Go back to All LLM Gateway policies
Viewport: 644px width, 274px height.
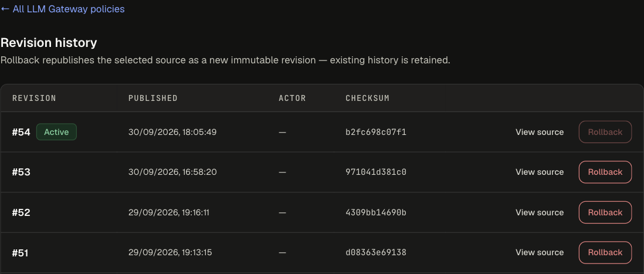62,9
